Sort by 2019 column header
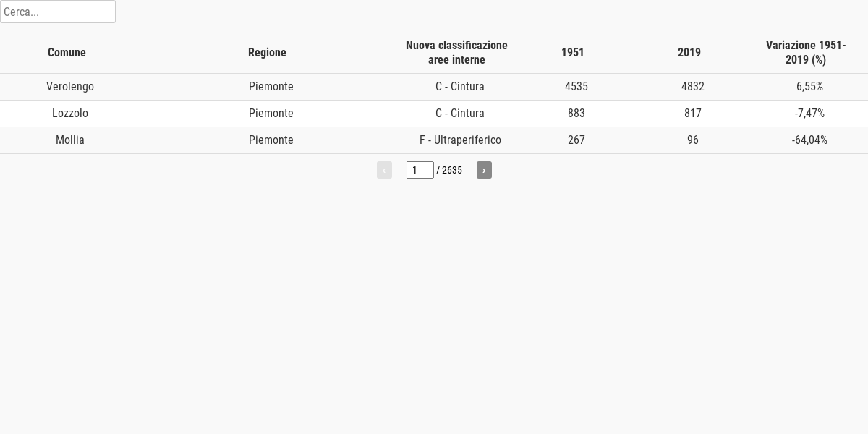 coord(689,52)
